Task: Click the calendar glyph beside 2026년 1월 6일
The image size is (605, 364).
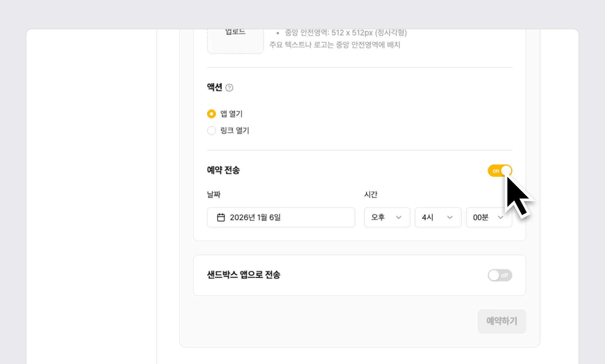Action: pyautogui.click(x=221, y=217)
